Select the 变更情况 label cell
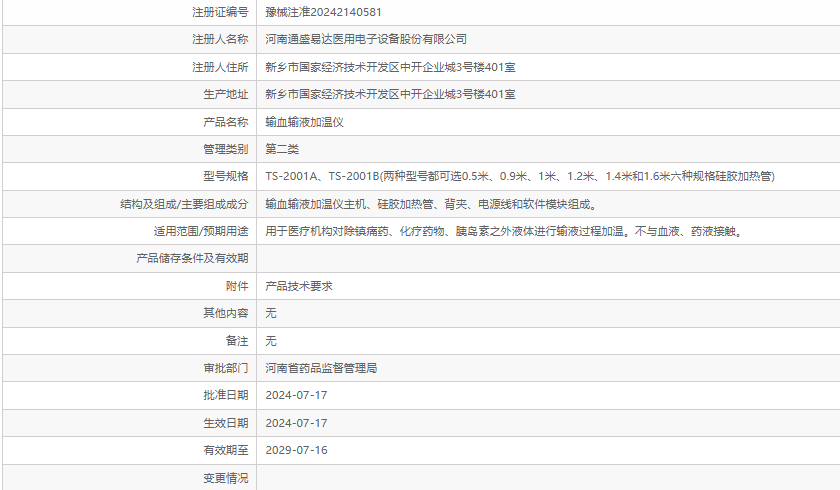 225,478
